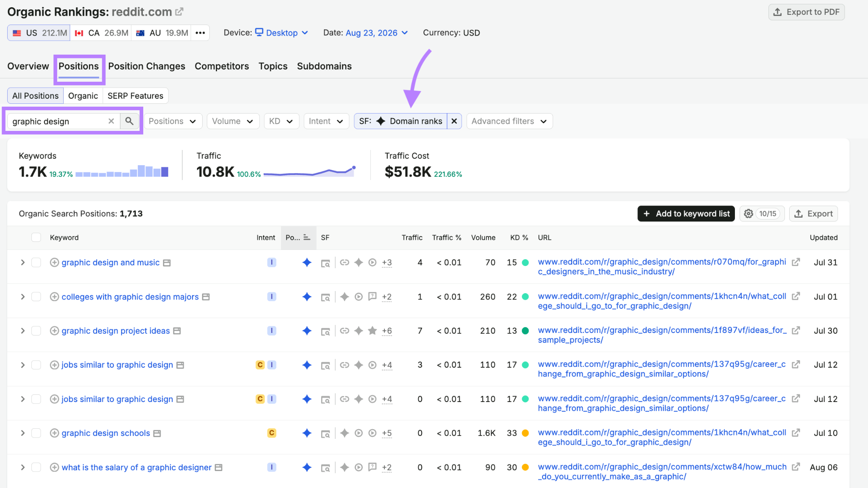868x488 pixels.
Task: Add graphic design project ideas keyword
Action: 54,331
